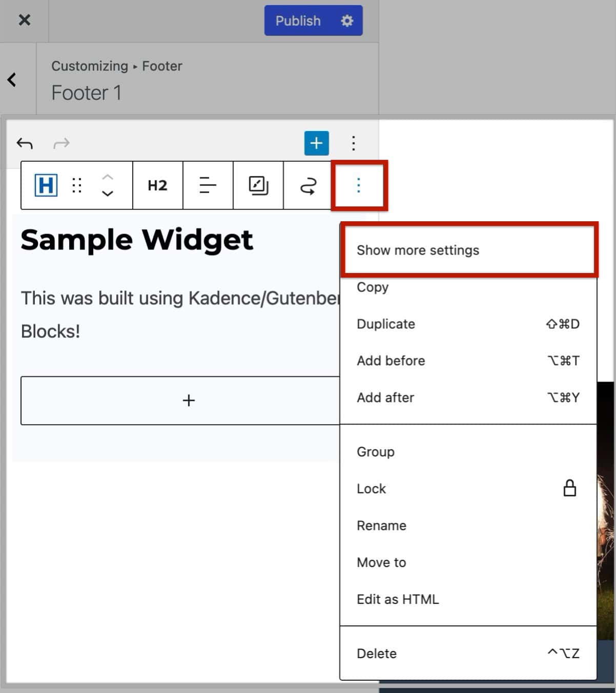Viewport: 616px width, 693px height.
Task: Open publish settings gear icon
Action: click(x=347, y=20)
